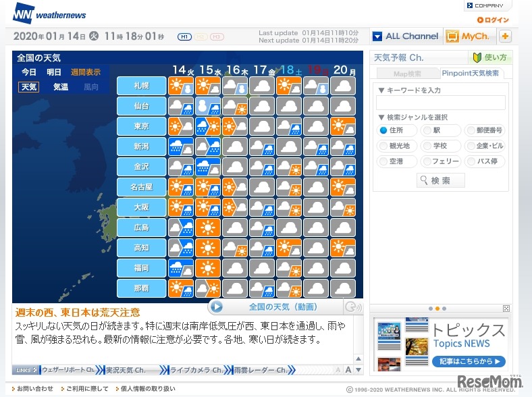Open the ALL Channel dropdown
The width and height of the screenshot is (532, 397).
click(406, 36)
